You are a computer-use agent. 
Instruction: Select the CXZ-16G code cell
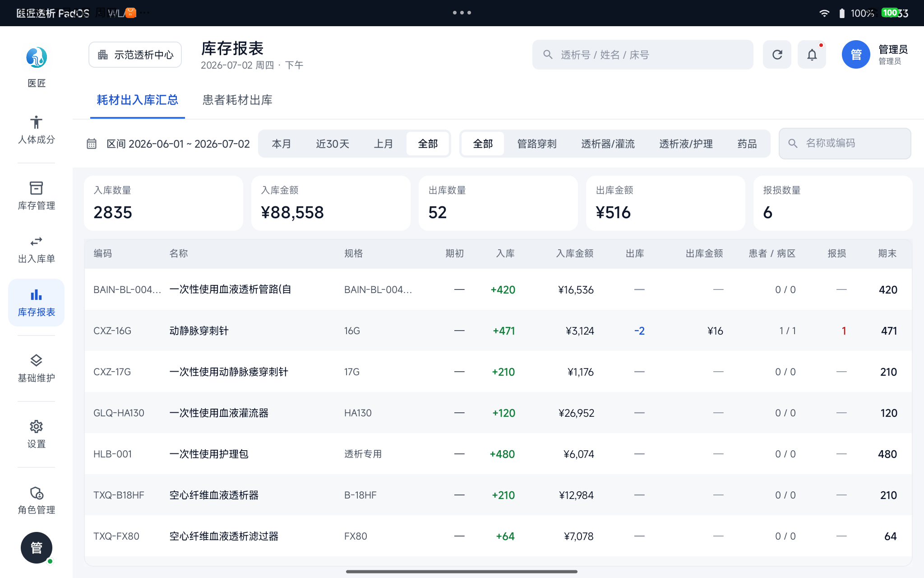(112, 331)
